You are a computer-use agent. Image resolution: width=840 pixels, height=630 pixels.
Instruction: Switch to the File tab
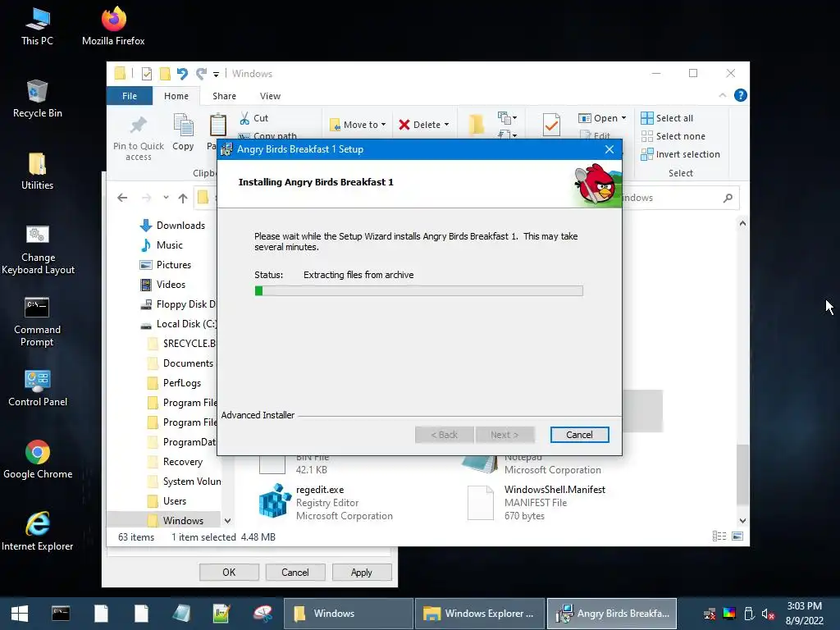[x=130, y=96]
